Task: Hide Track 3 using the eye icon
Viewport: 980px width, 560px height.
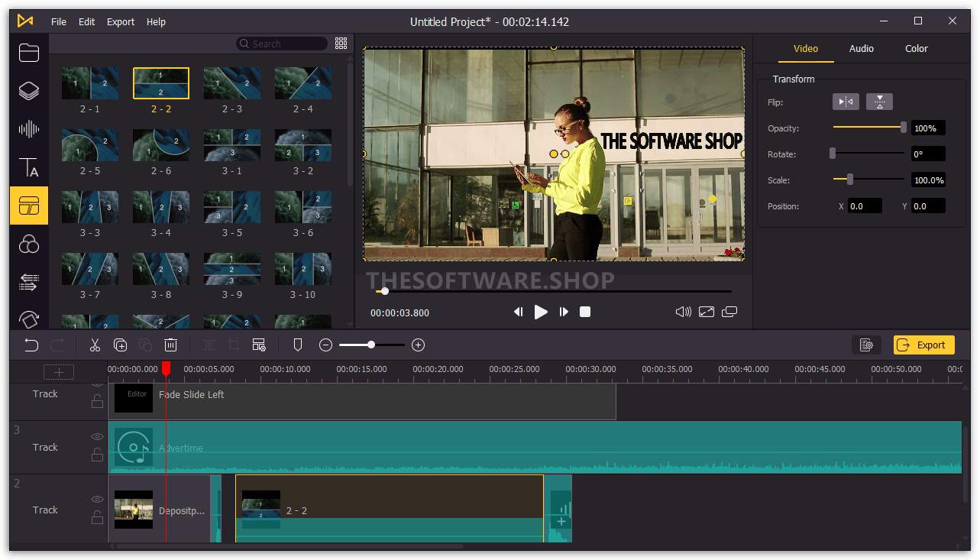Action: tap(97, 437)
